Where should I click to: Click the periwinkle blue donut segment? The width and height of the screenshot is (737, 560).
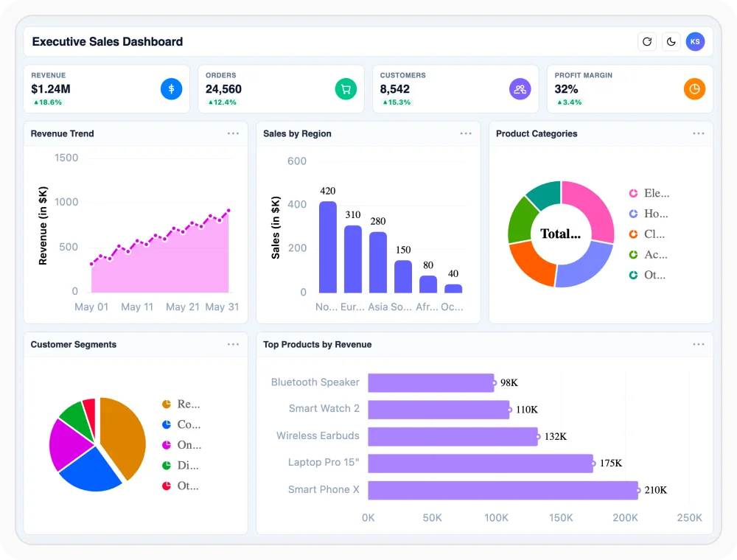point(587,265)
